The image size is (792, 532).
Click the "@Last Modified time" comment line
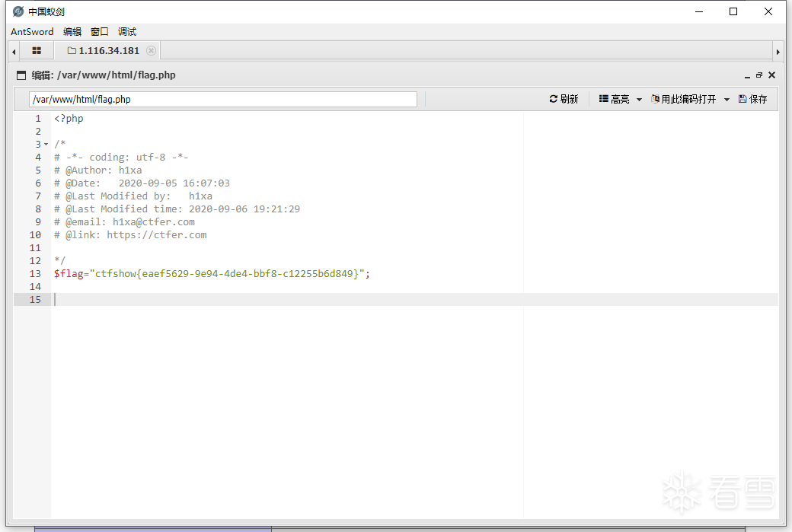click(177, 209)
